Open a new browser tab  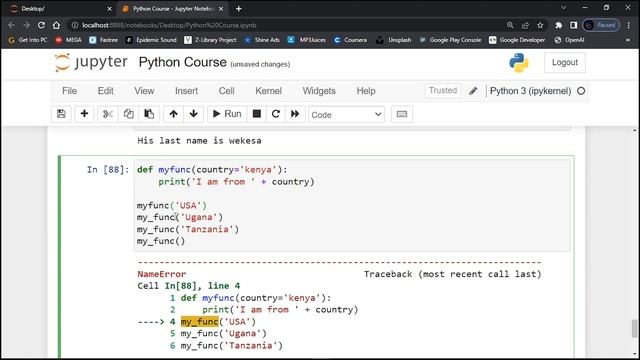point(239,9)
